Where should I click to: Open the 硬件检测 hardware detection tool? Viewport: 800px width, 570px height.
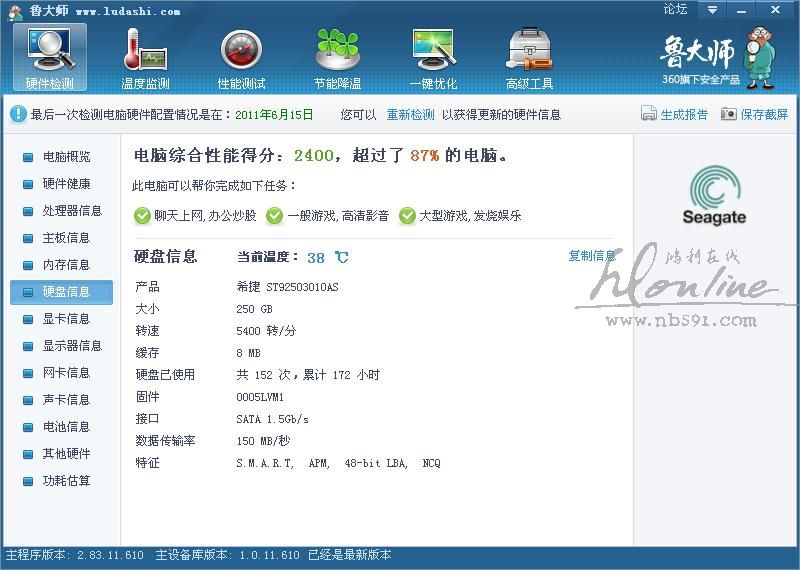tap(49, 57)
